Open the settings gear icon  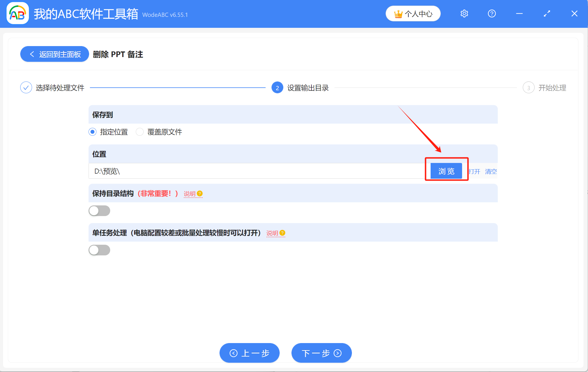pyautogui.click(x=464, y=13)
